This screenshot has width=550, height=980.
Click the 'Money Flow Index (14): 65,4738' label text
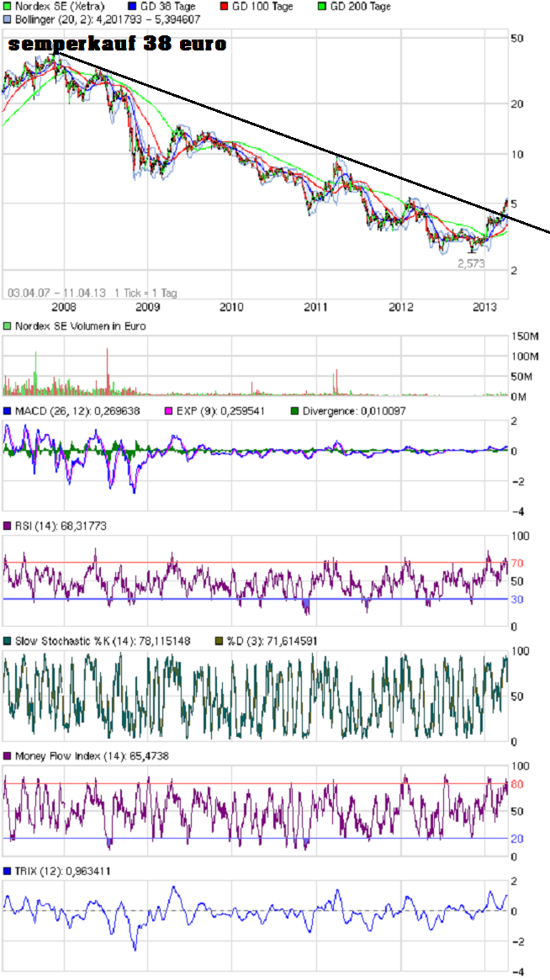pos(92,755)
